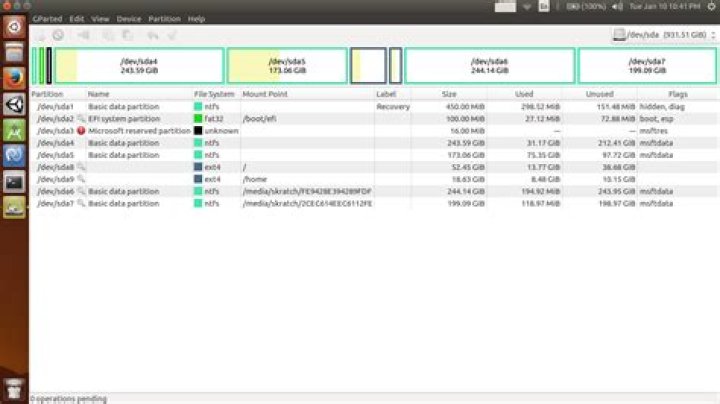Open the View menu

100,19
